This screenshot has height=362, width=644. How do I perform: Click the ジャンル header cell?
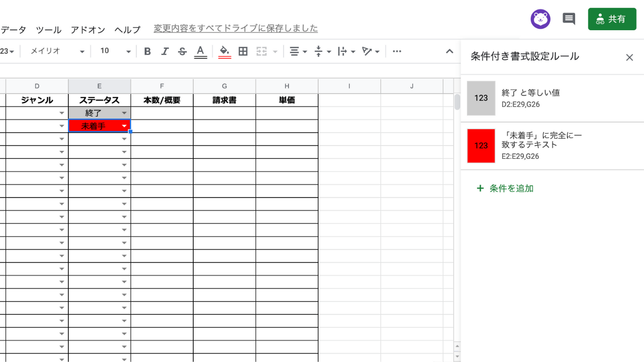pyautogui.click(x=37, y=100)
